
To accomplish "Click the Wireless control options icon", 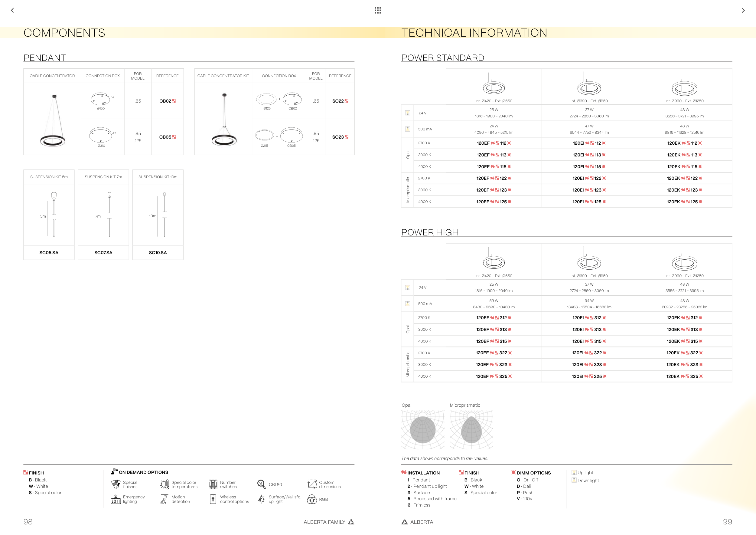I will 213,499.
